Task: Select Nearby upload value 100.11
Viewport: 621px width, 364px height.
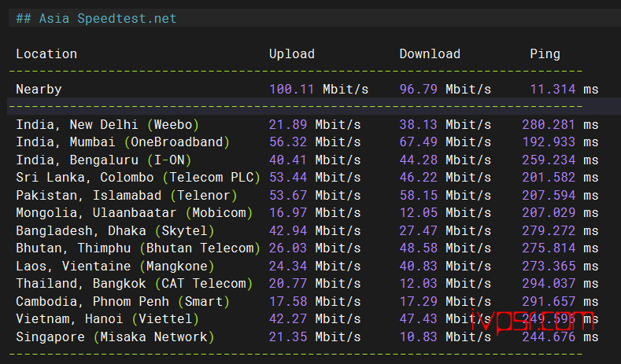Action: coord(291,89)
